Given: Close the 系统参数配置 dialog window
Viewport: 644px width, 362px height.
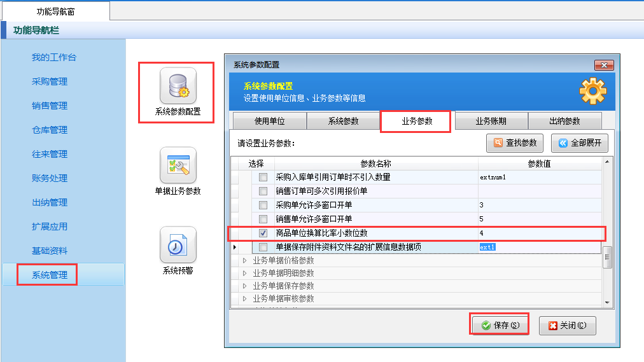Looking at the screenshot, I should [x=603, y=65].
